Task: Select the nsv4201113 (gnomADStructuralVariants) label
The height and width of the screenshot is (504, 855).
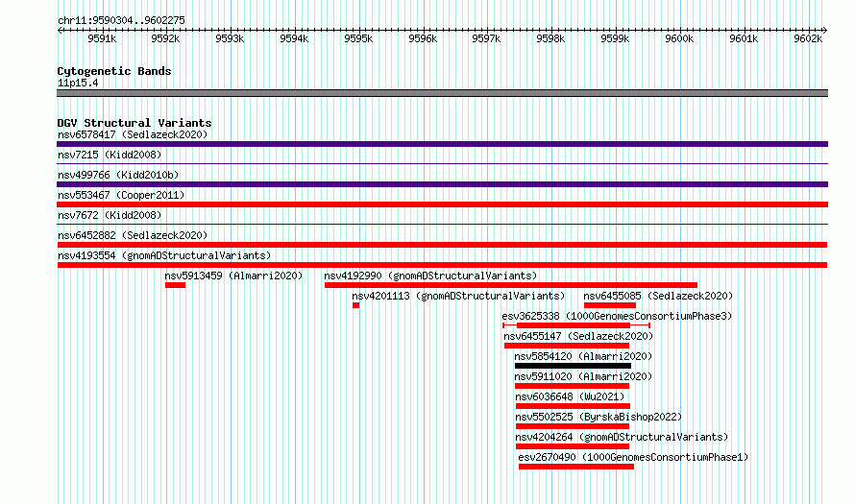Action: [458, 296]
